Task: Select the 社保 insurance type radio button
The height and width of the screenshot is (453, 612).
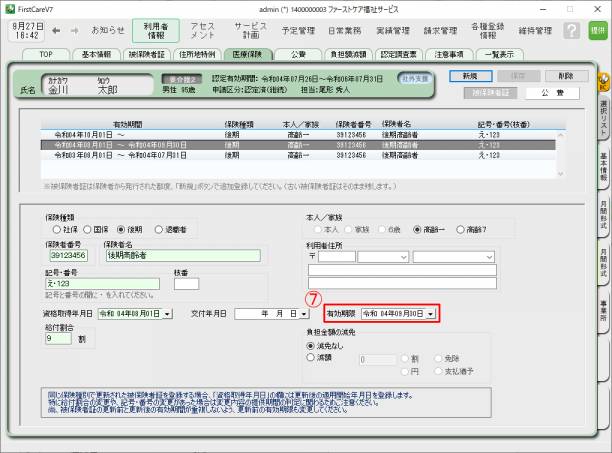Action: coord(56,227)
